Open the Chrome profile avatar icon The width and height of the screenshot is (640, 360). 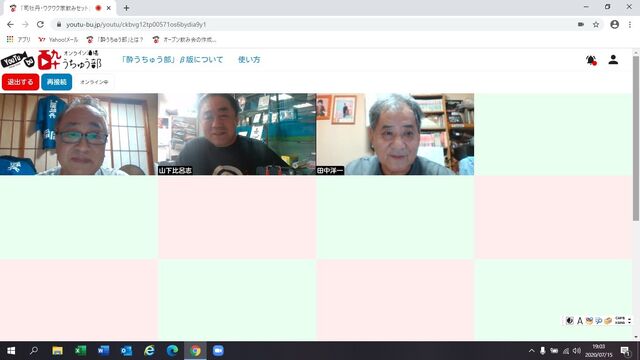(615, 24)
